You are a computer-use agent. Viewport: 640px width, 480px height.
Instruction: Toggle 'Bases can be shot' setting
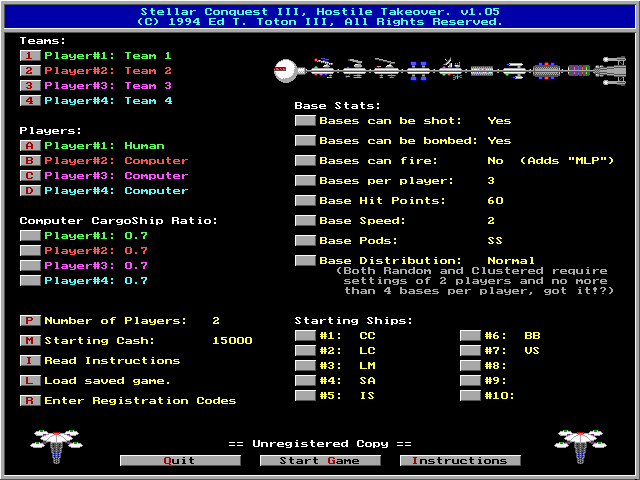pyautogui.click(x=304, y=121)
